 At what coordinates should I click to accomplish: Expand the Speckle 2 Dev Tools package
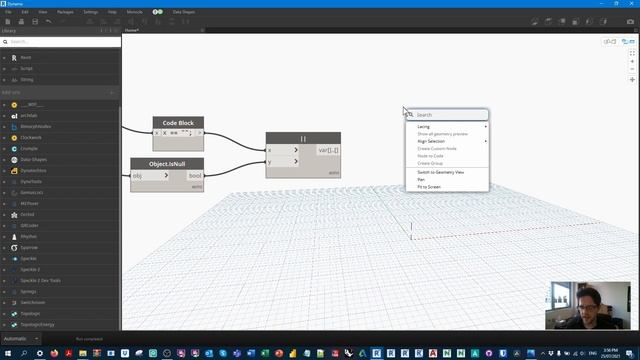4,280
